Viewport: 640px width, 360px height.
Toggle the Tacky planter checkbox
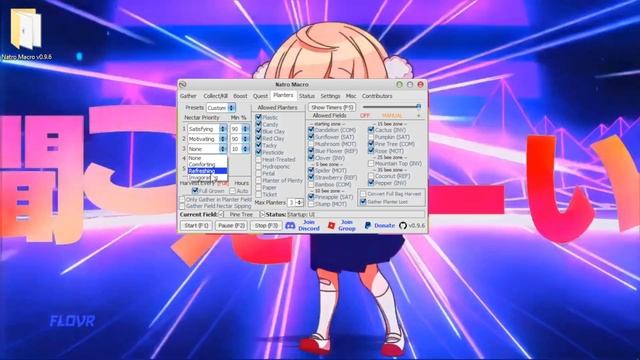tap(258, 145)
